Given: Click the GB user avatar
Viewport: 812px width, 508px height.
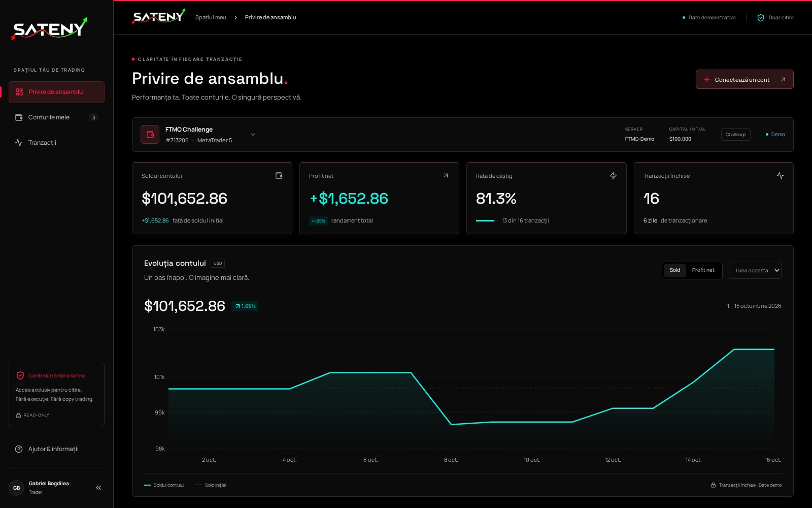Looking at the screenshot, I should point(16,488).
